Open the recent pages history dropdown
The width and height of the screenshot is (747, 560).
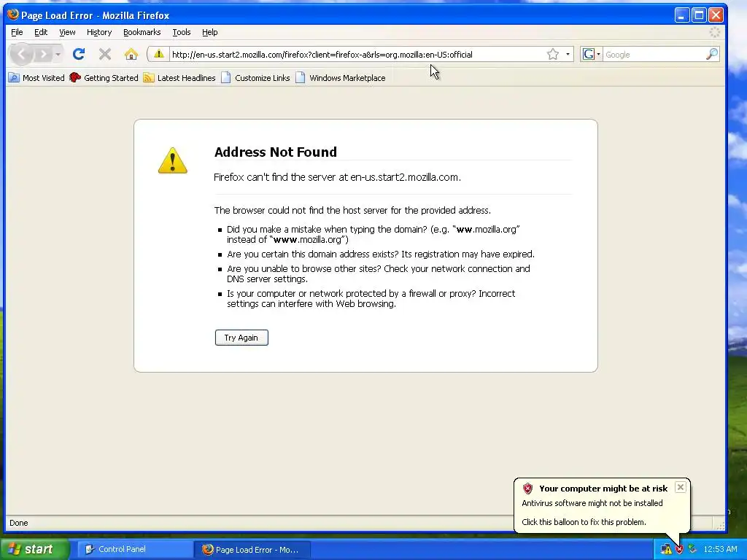[58, 54]
